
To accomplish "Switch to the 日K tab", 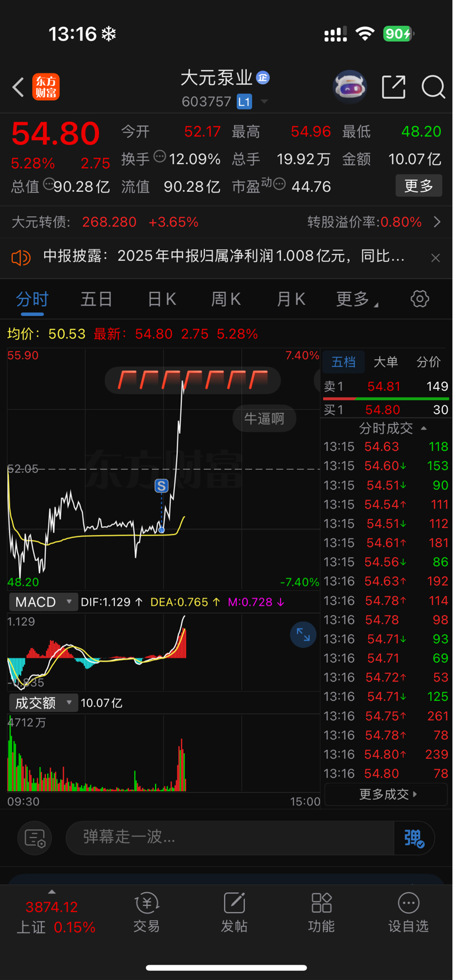I will coord(161,299).
